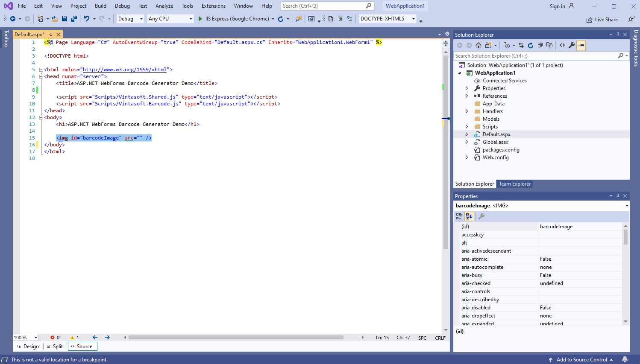Screen dimensions: 640x364
Task: Click Add to Source Control button
Action: [x=581, y=360]
